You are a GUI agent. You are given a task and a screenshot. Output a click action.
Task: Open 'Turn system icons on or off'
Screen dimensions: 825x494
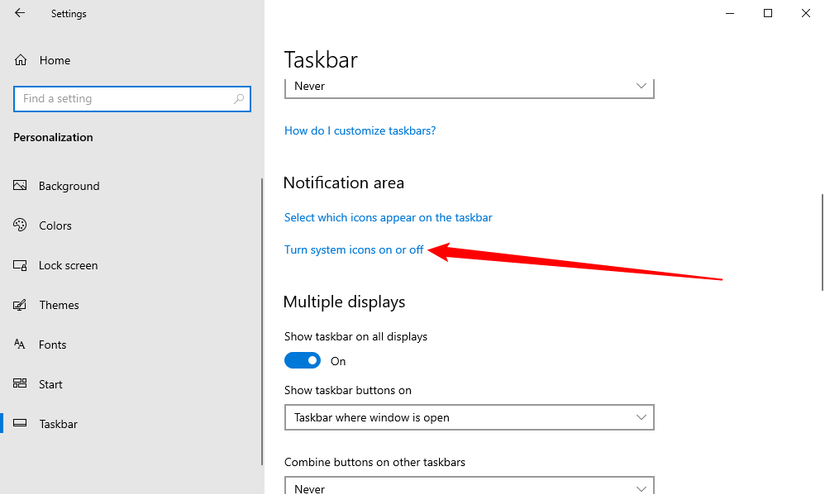[x=354, y=250]
